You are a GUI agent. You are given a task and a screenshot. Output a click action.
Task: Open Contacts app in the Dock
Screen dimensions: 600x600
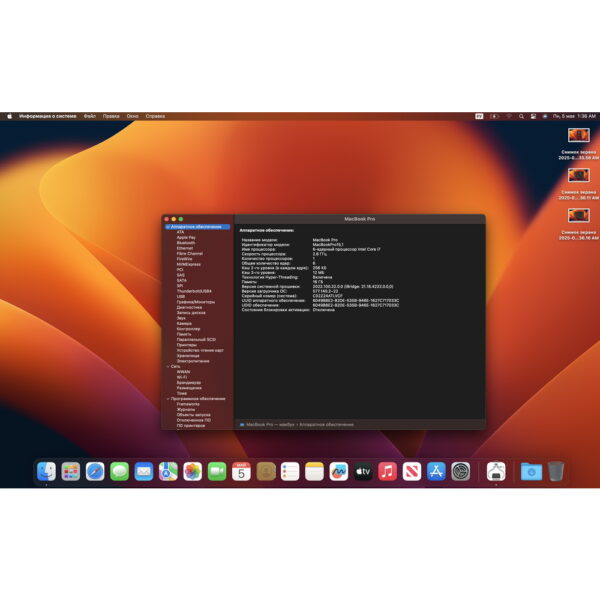(266, 471)
